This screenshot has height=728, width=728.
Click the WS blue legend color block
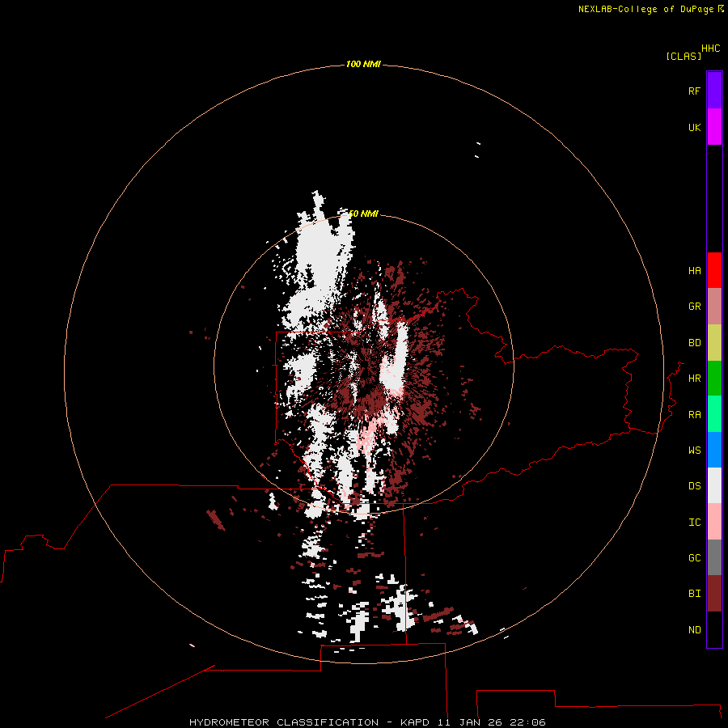click(x=714, y=450)
